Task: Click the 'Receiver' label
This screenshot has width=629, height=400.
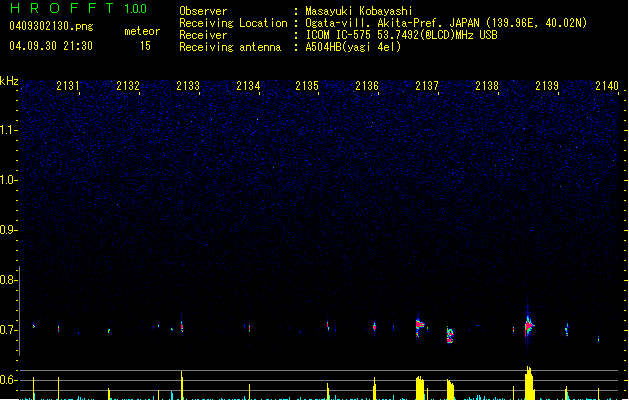Action: 203,35
